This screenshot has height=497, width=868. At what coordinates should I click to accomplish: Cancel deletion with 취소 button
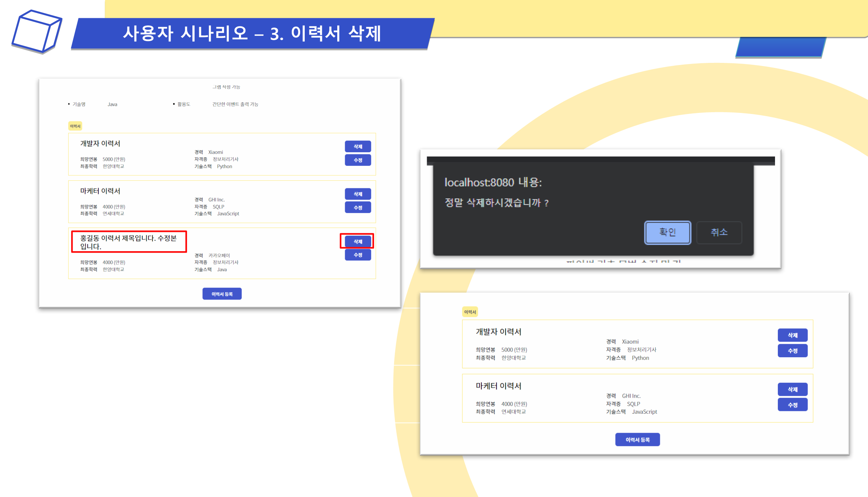pos(719,232)
